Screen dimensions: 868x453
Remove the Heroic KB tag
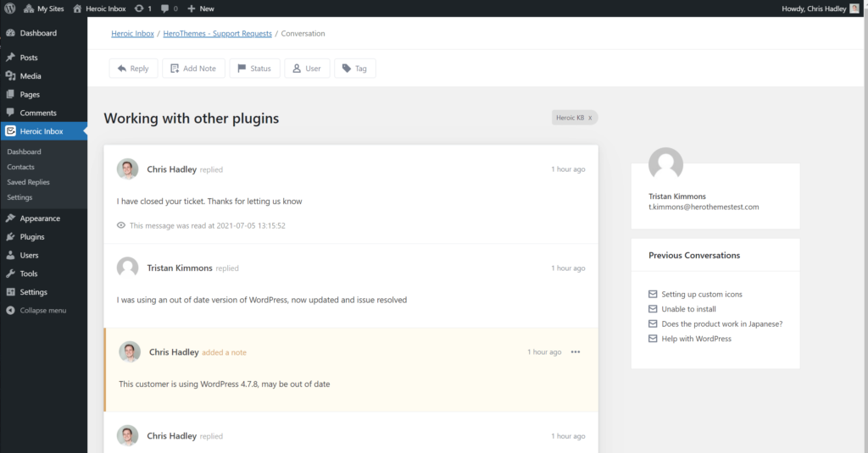590,118
